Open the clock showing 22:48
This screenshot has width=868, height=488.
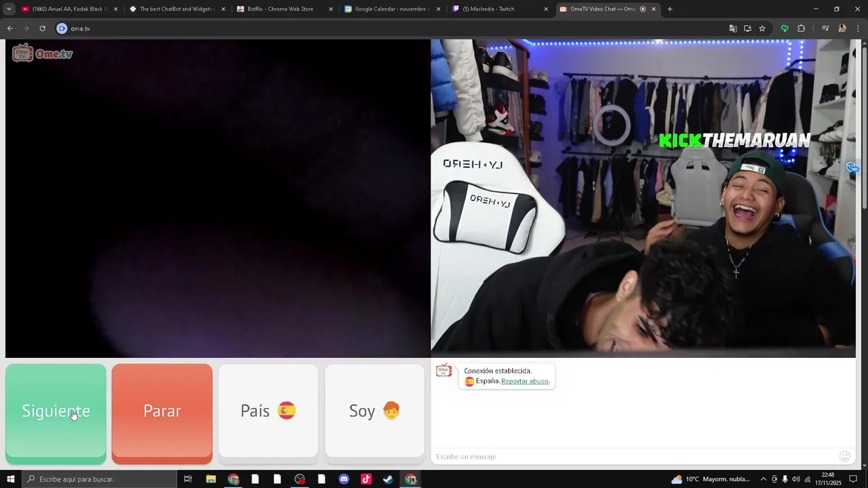pos(829,479)
